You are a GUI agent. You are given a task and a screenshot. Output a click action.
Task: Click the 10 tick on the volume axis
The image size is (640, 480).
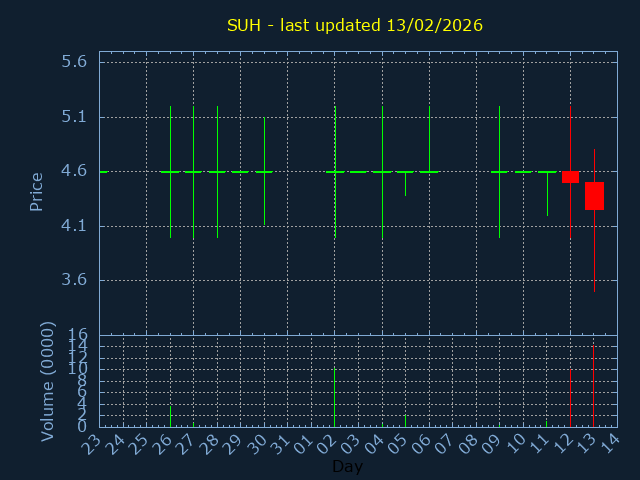77,369
